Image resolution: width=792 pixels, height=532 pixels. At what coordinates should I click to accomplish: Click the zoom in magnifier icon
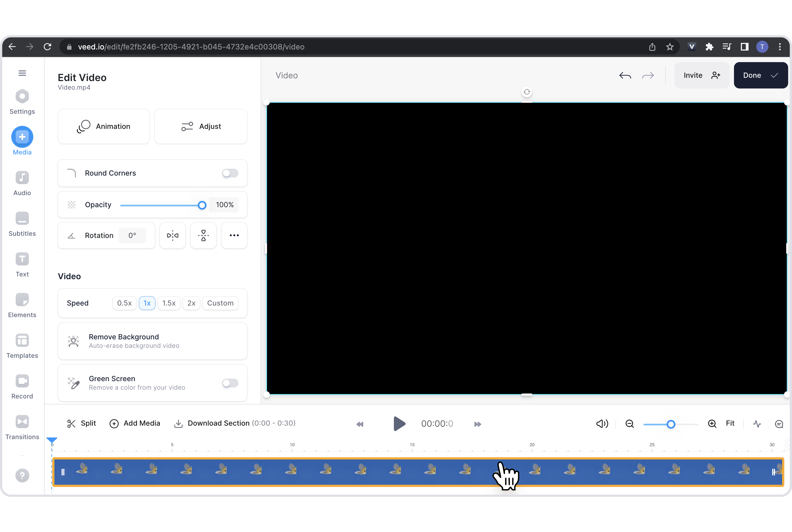712,424
